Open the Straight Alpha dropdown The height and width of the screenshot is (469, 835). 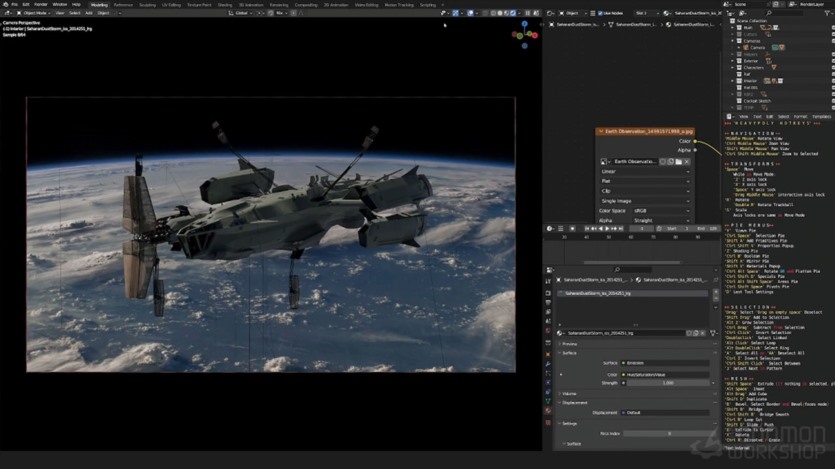[661, 220]
